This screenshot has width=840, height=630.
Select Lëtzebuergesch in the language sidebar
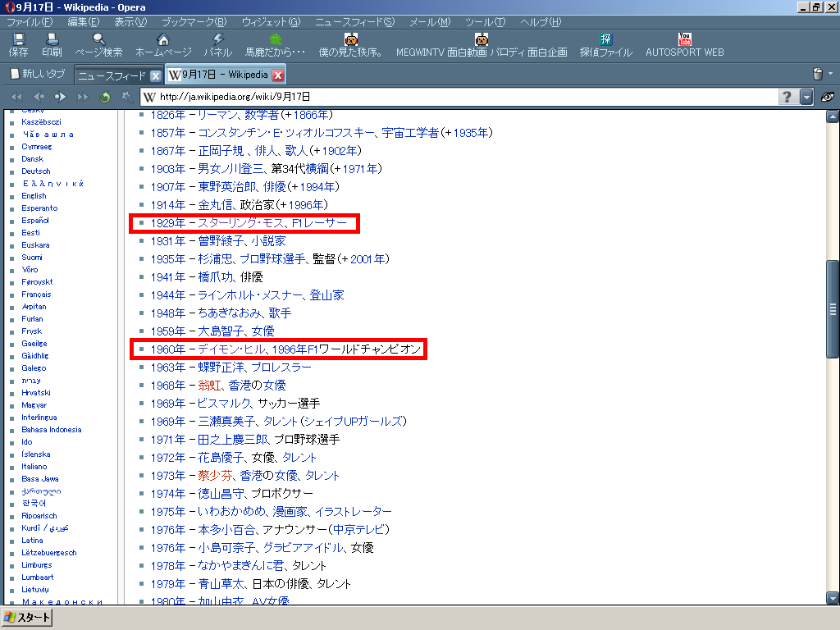[49, 553]
